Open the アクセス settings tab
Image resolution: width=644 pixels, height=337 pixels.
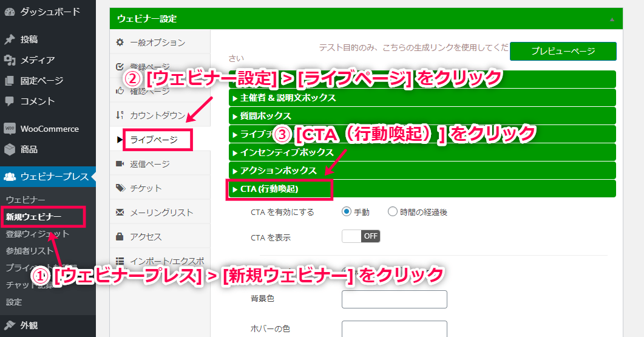pyautogui.click(x=160, y=236)
